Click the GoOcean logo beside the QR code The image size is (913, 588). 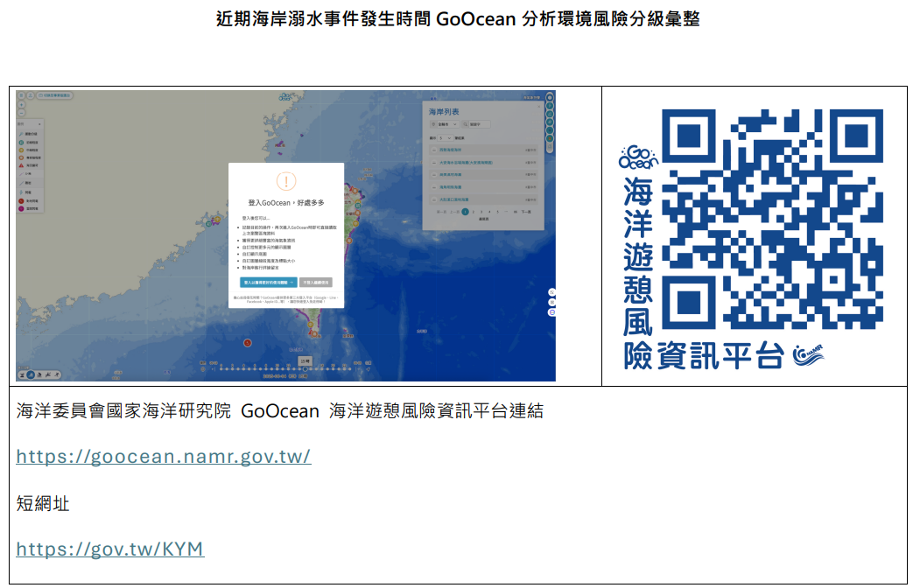click(x=638, y=157)
